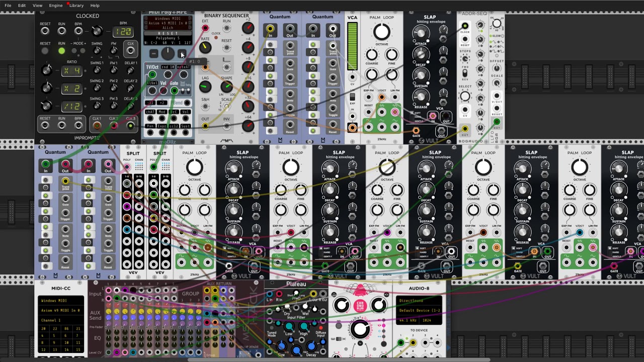Open Windows MIDI driver list on MIDI-CC
This screenshot has height=362, width=644.
pyautogui.click(x=61, y=301)
